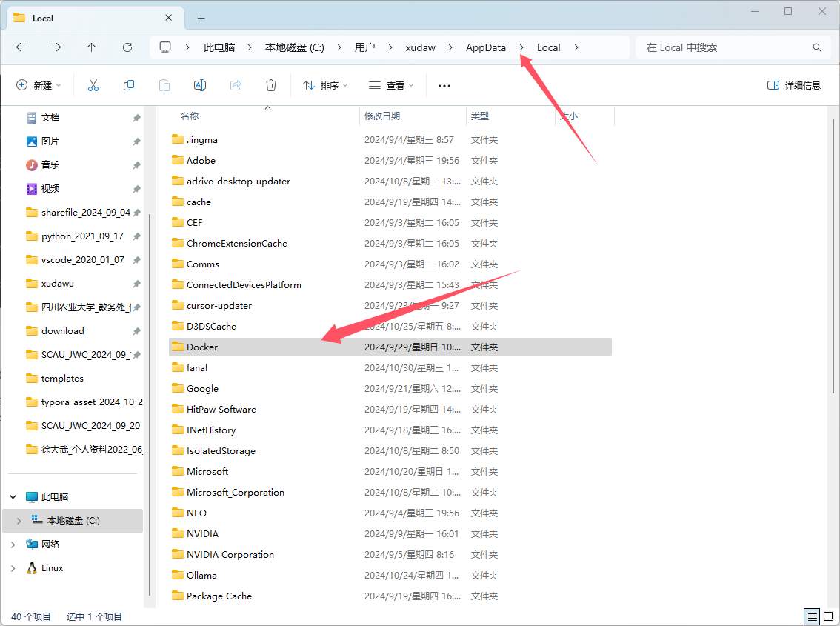
Task: Click xudaw in address breadcrumb
Action: 421,47
